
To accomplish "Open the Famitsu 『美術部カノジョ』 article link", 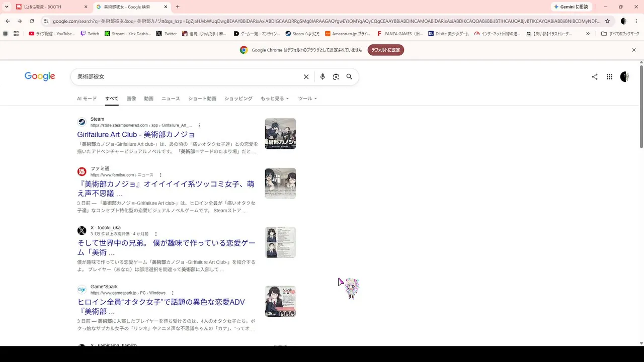I will tap(166, 189).
